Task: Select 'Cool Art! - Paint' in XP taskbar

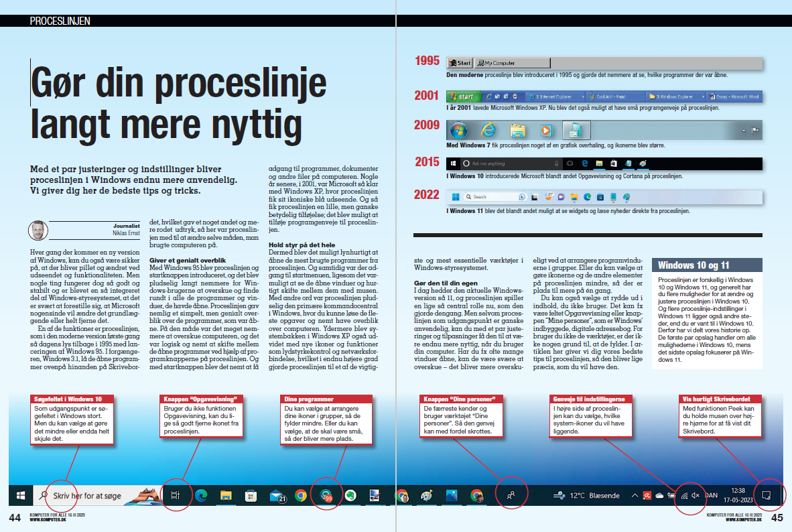Action: (616, 96)
